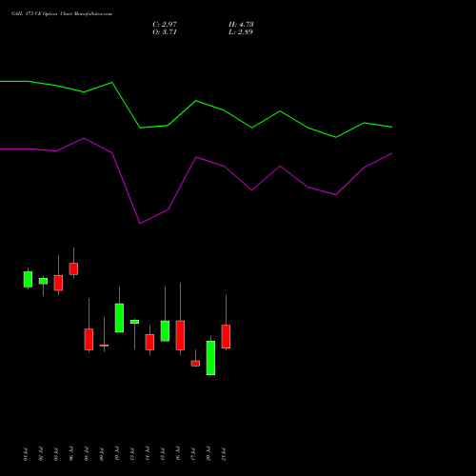Click the red candlestick for 06 Jul
Screen dimensions: 476x476
(x=73, y=268)
